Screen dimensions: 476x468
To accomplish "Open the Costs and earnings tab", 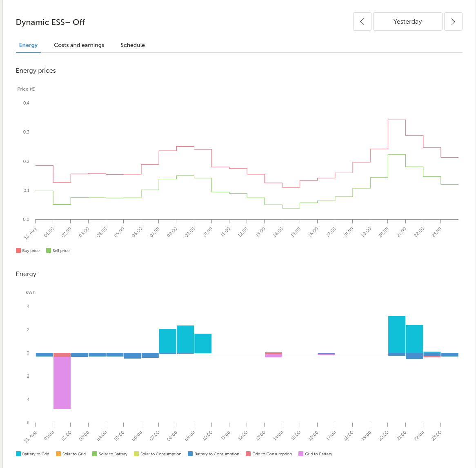I will coord(79,45).
